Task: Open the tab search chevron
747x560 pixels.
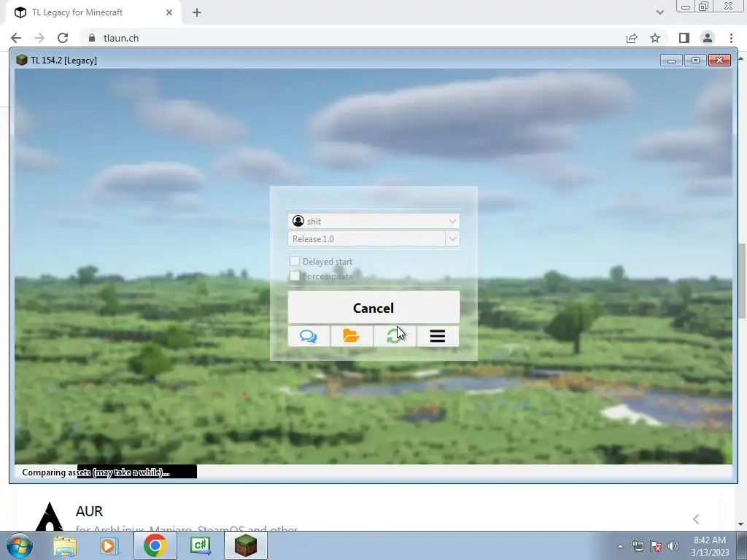Action: [x=659, y=12]
